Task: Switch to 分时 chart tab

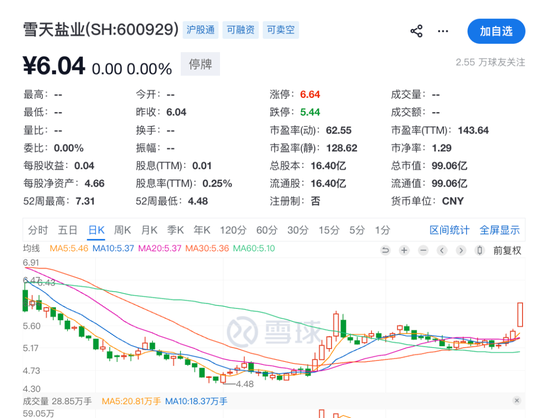Action: (38, 230)
